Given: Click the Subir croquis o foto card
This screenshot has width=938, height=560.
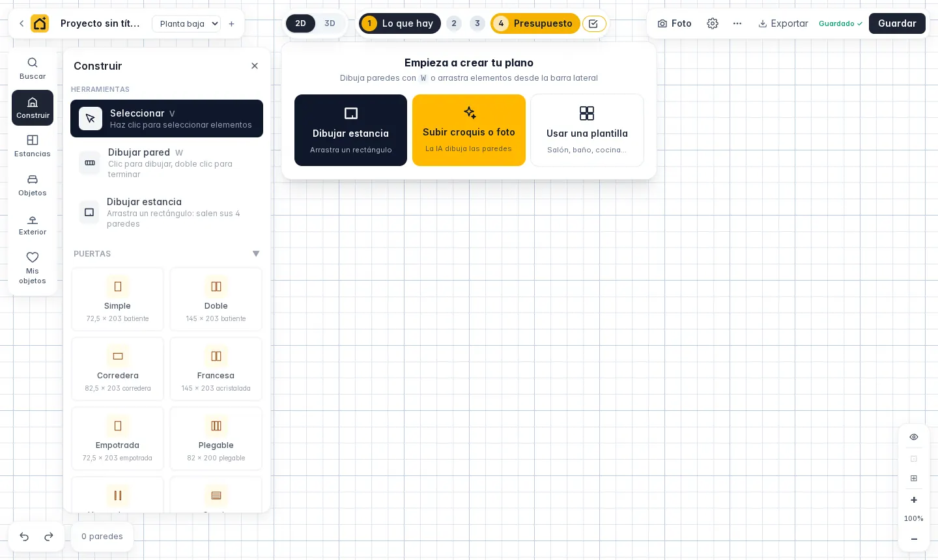Looking at the screenshot, I should pos(469,130).
